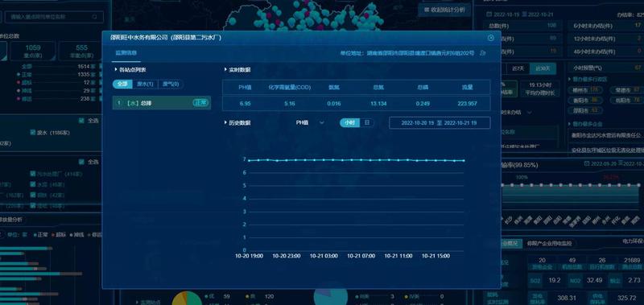
Task: Open the PH值 indicator dropdown
Action: click(x=310, y=123)
